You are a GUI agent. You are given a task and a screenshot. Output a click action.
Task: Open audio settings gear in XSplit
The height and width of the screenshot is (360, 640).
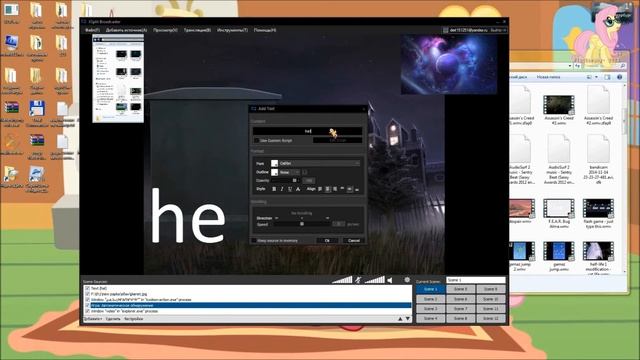click(407, 280)
